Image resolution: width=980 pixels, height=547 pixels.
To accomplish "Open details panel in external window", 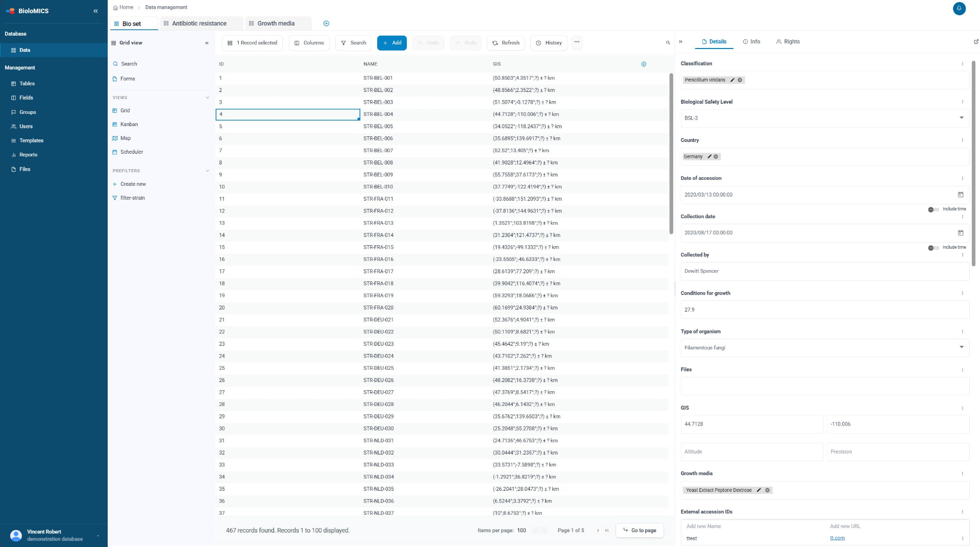I will [976, 42].
